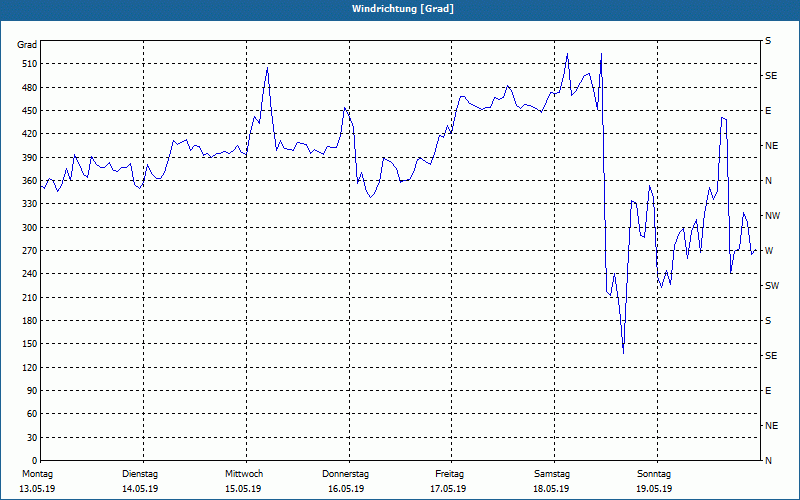This screenshot has width=800, height=500.
Task: Click the chart title Windrichtung [Grad]
Action: 403,9
